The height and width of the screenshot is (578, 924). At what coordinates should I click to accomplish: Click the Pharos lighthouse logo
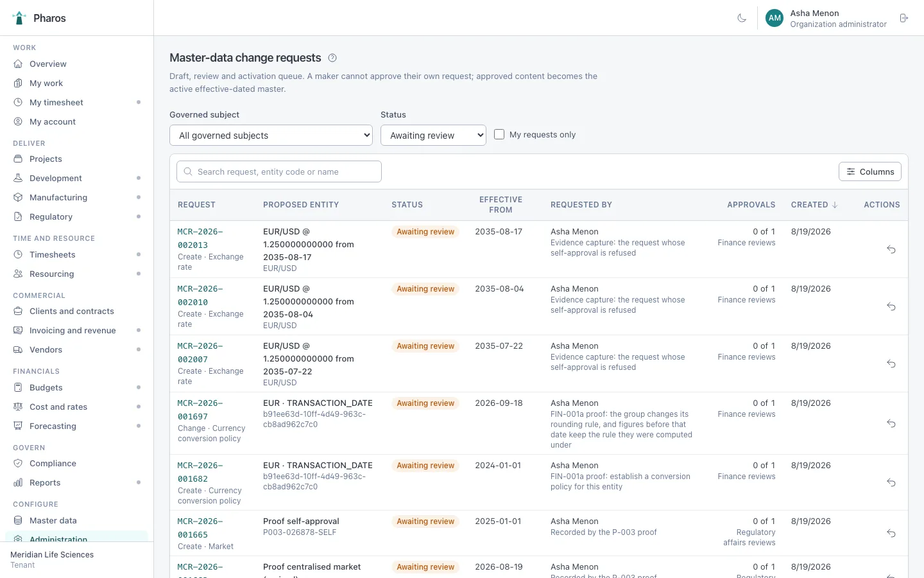point(19,18)
